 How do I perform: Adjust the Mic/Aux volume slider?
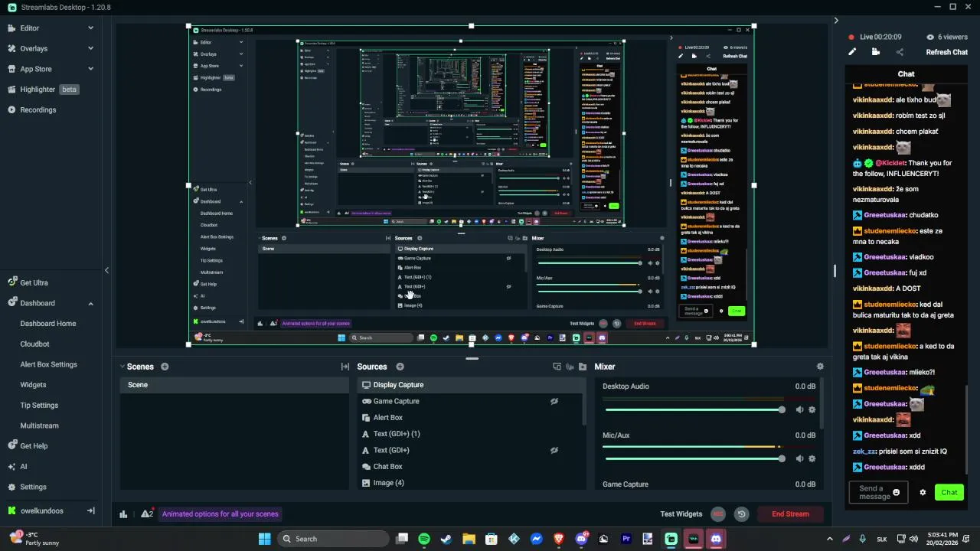[695, 458]
